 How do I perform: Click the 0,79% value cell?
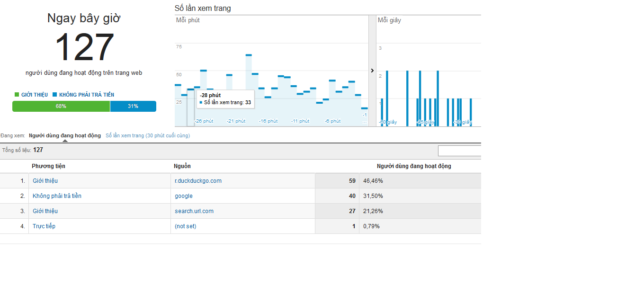pyautogui.click(x=420, y=226)
